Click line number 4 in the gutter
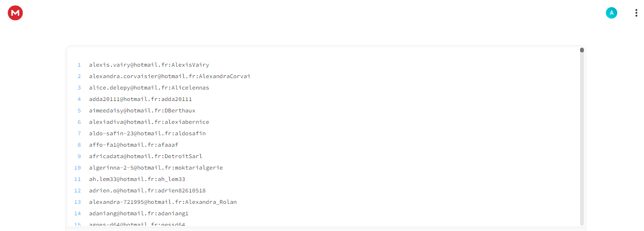Image resolution: width=644 pixels, height=231 pixels. tap(79, 99)
